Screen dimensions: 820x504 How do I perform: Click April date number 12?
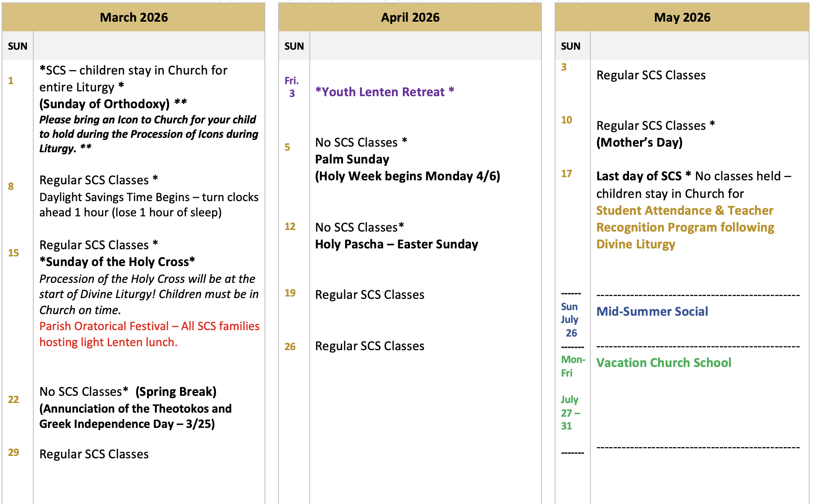[x=290, y=226]
